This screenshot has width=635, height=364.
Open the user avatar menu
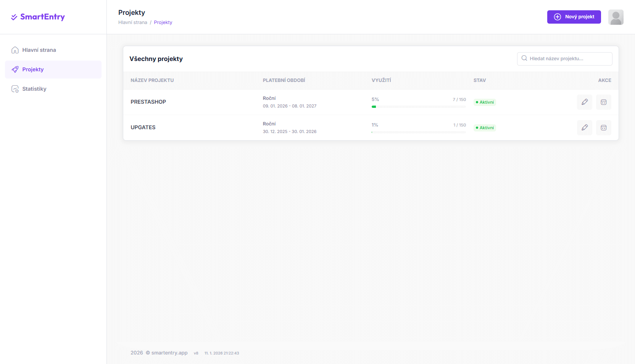[x=616, y=17]
